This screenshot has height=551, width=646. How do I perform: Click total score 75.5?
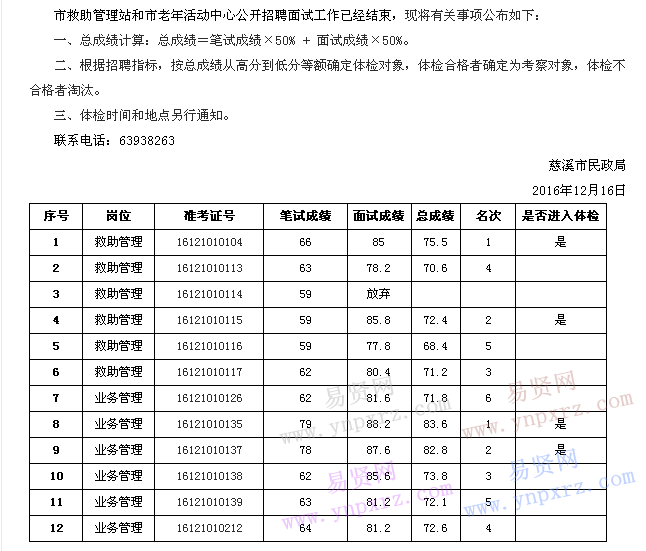point(435,242)
